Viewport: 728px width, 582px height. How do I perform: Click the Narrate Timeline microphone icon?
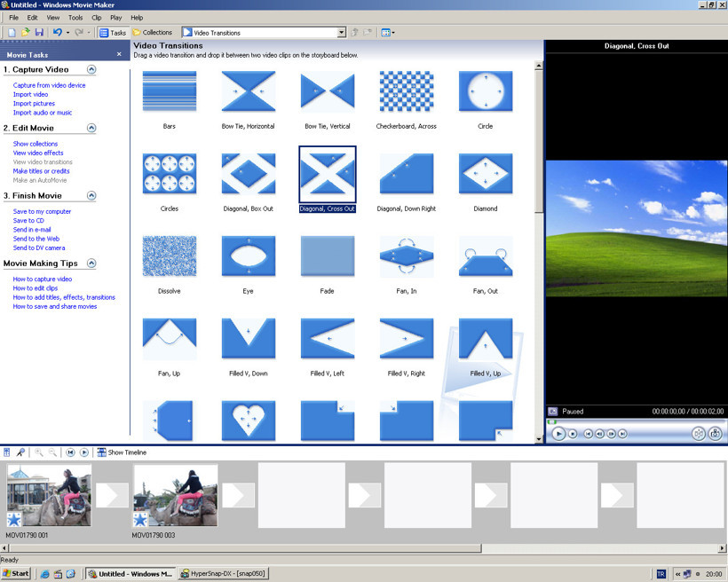tap(20, 452)
